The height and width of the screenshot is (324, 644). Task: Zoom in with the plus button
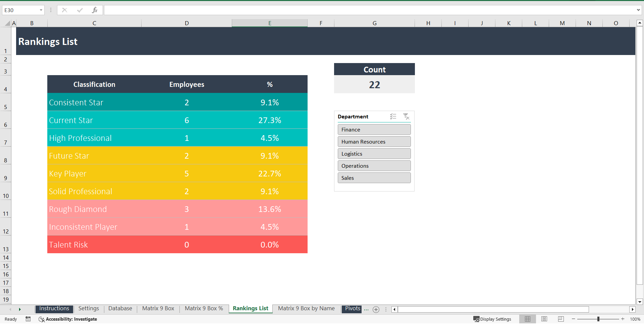click(x=623, y=319)
